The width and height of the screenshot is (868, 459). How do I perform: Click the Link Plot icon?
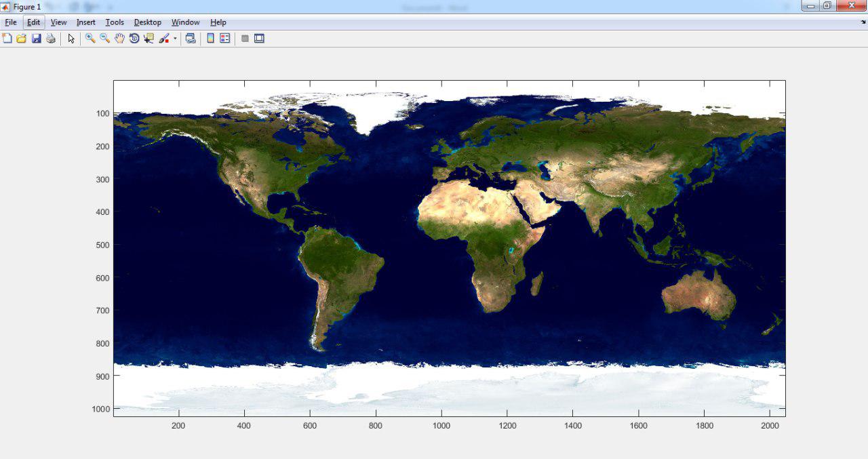[x=191, y=39]
